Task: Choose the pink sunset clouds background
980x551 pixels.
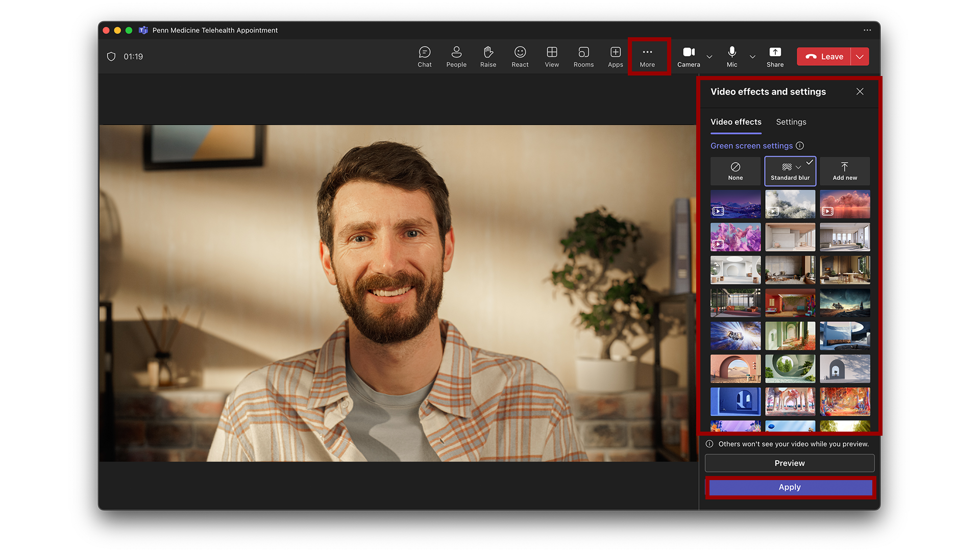Action: [x=845, y=204]
